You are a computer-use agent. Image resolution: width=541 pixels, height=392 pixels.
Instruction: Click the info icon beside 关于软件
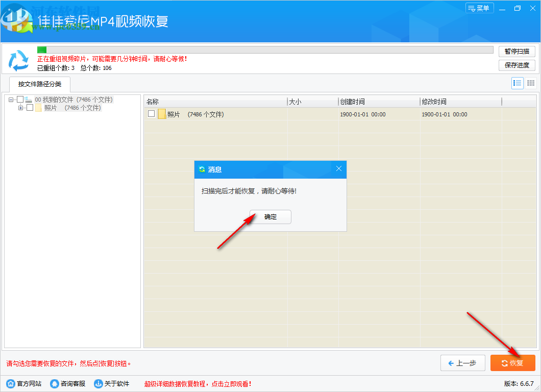[99, 384]
